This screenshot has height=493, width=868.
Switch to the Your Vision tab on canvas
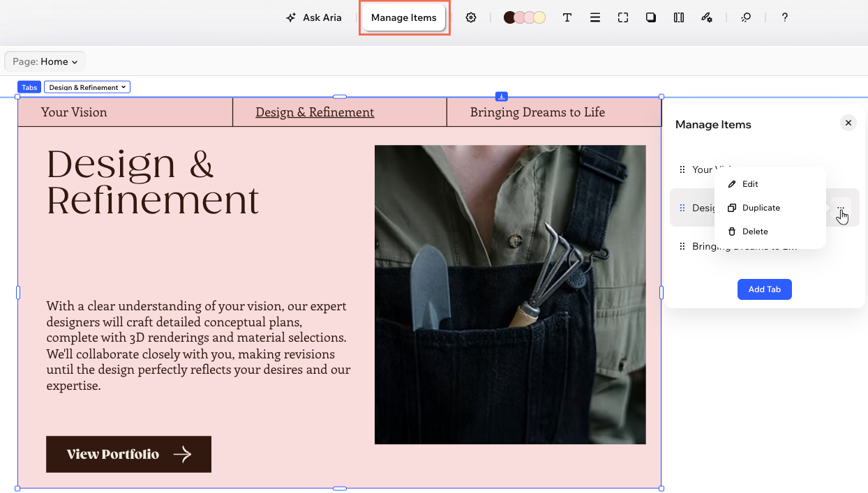(74, 112)
